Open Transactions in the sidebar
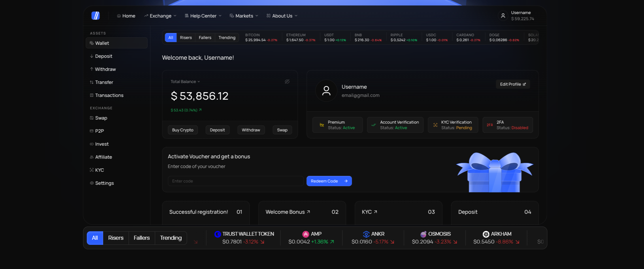Screen dimensions: 644x269 pyautogui.click(x=109, y=96)
